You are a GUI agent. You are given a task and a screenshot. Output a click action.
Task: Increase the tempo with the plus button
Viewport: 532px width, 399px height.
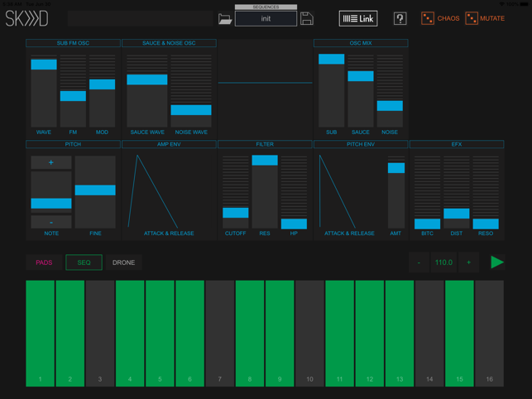tap(468, 262)
